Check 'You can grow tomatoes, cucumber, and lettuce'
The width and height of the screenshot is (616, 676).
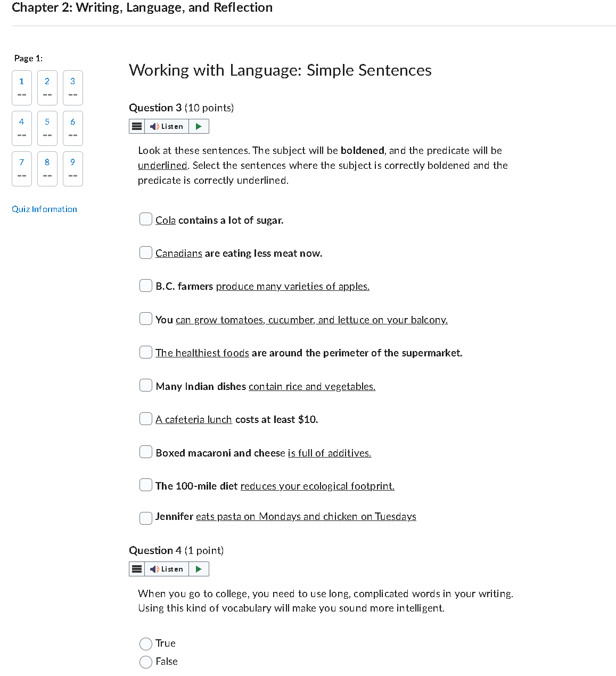pyautogui.click(x=145, y=319)
